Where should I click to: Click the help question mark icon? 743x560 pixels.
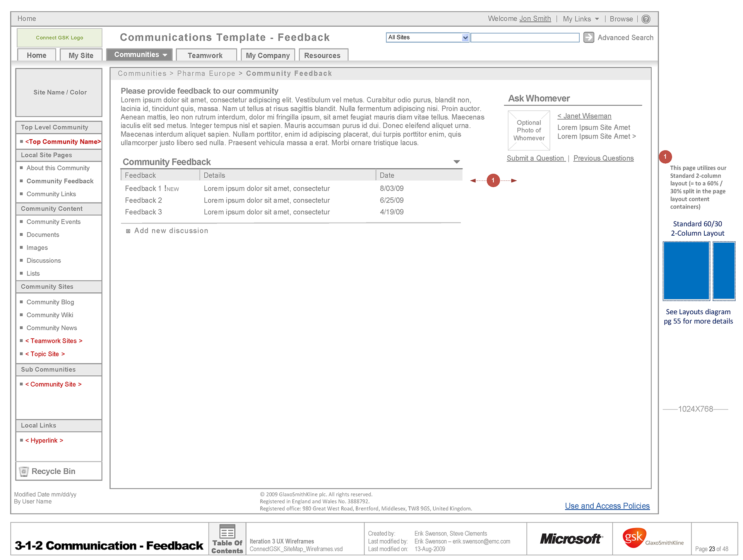point(646,19)
